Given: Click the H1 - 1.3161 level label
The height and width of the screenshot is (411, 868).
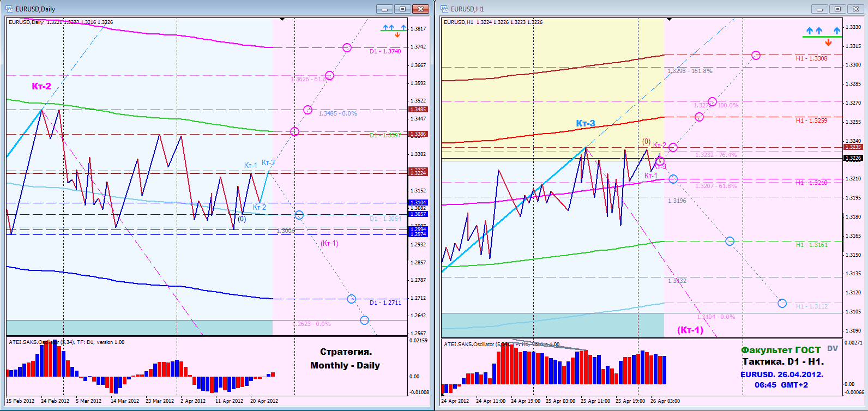Looking at the screenshot, I should click(811, 245).
